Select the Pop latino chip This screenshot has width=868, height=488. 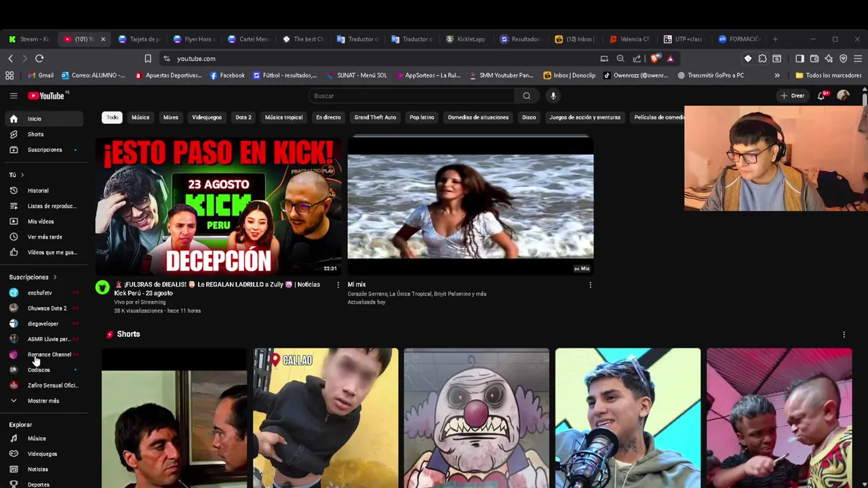point(422,117)
